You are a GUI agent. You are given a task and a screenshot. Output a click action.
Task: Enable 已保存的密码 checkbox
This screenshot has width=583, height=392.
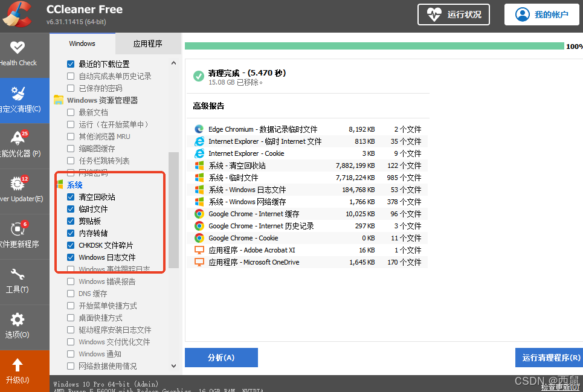(71, 88)
